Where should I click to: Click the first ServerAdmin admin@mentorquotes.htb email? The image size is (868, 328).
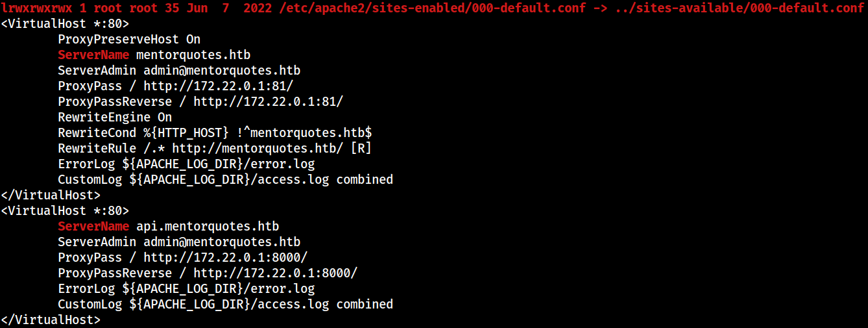pos(222,70)
